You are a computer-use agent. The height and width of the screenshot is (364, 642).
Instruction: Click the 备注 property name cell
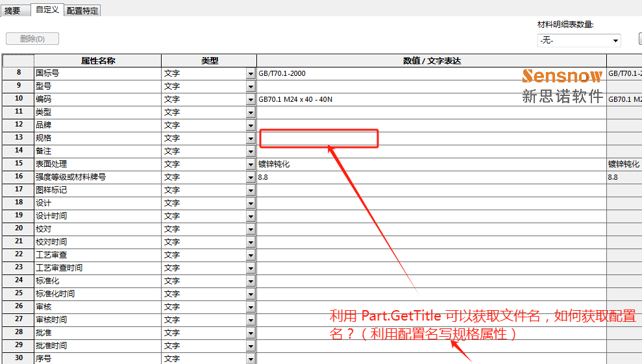click(x=97, y=151)
